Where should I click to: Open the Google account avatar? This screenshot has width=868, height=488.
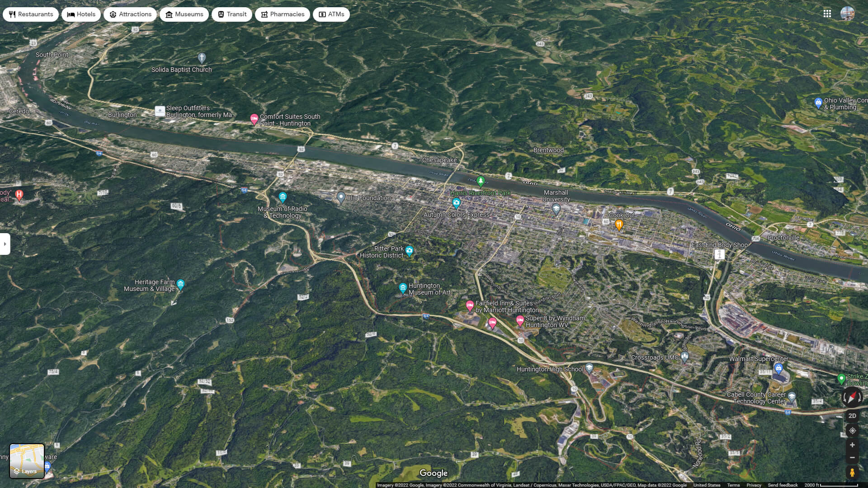click(x=848, y=14)
